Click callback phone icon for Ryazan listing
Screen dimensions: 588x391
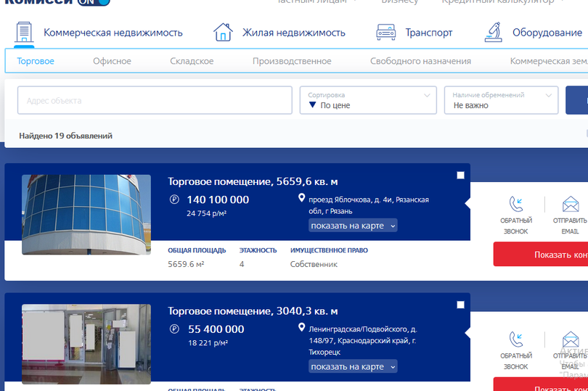516,204
